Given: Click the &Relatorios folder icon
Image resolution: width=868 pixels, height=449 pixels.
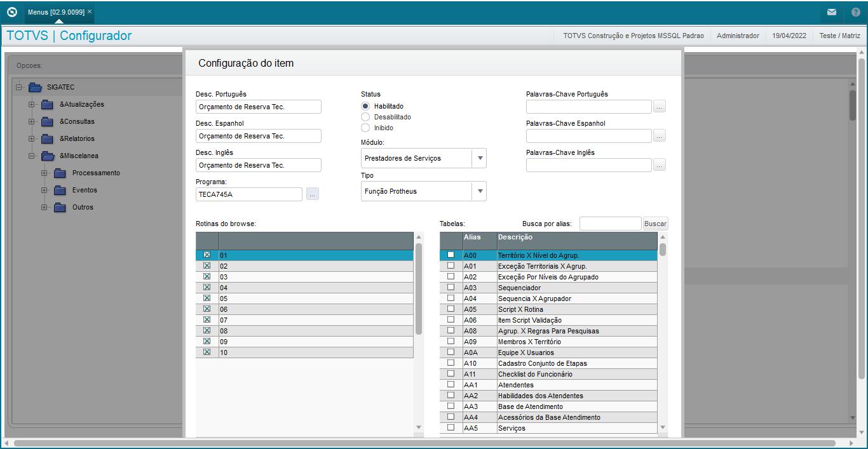Looking at the screenshot, I should point(48,138).
